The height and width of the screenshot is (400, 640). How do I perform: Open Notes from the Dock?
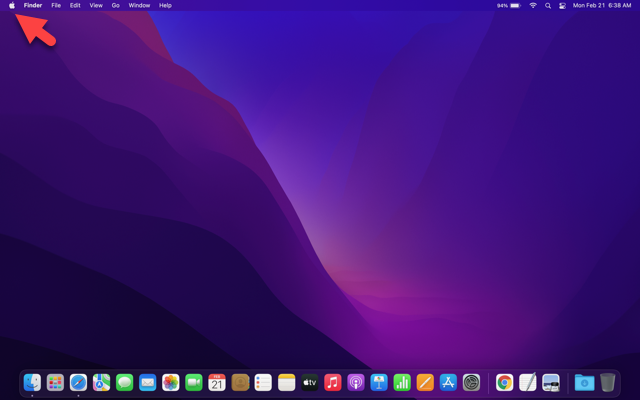pos(287,382)
